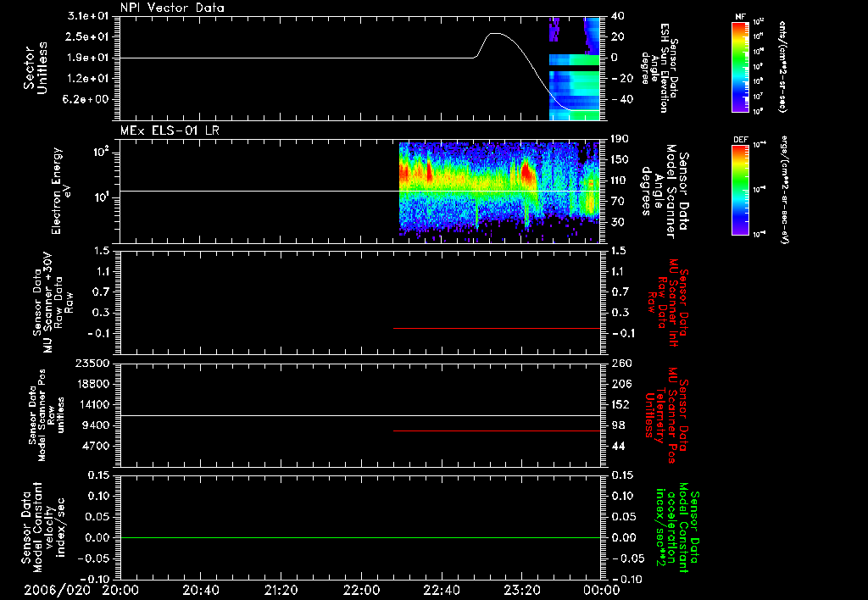Click the "70" scanner angle tick value
Image resolution: width=868 pixels, height=600 pixels.
click(x=618, y=202)
